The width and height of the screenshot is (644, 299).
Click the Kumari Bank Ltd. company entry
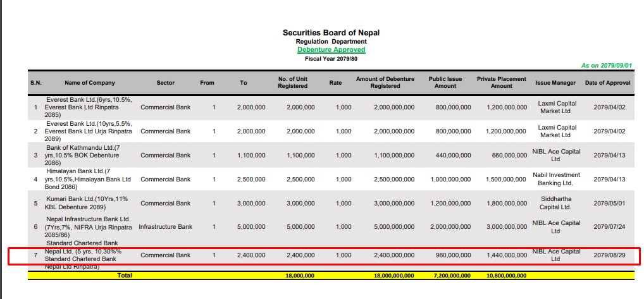(x=87, y=203)
